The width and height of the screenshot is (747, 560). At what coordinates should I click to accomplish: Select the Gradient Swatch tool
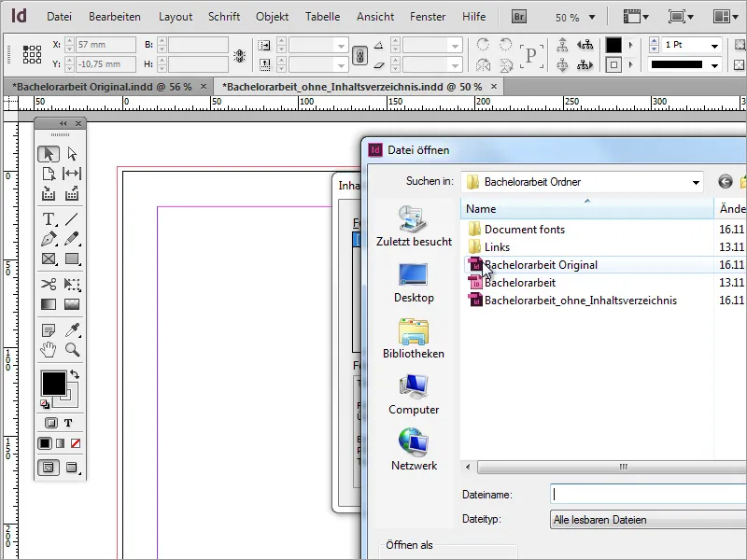(49, 304)
